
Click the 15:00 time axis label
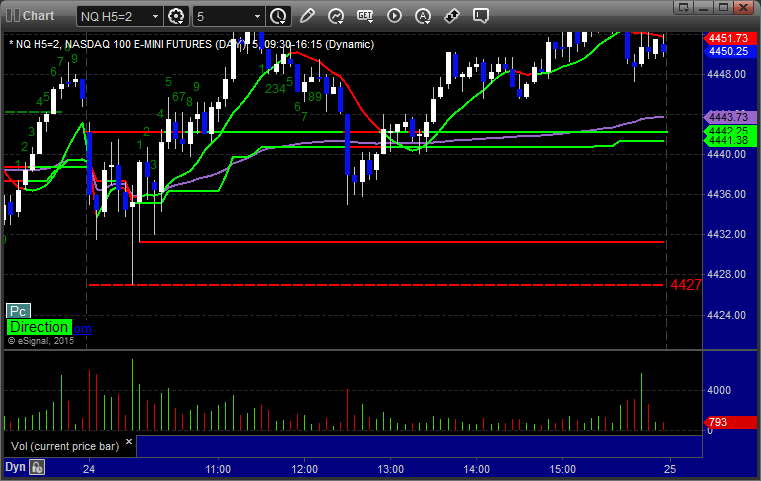pyautogui.click(x=562, y=469)
